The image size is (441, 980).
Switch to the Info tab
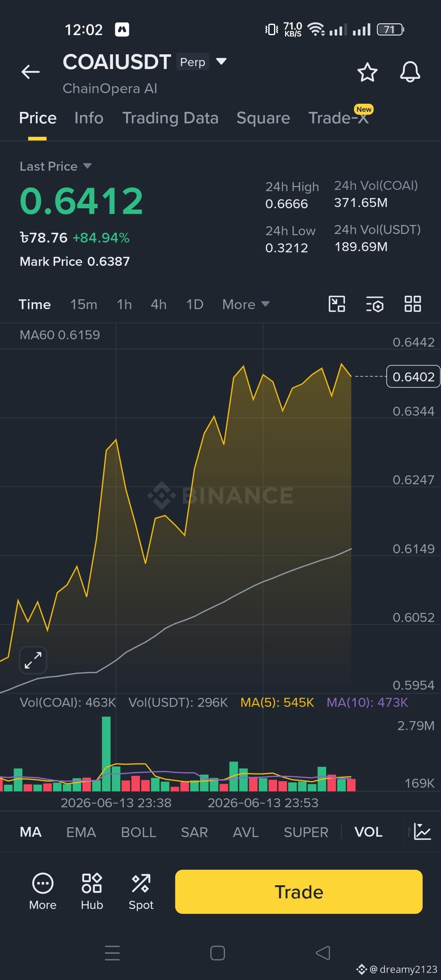(x=89, y=118)
